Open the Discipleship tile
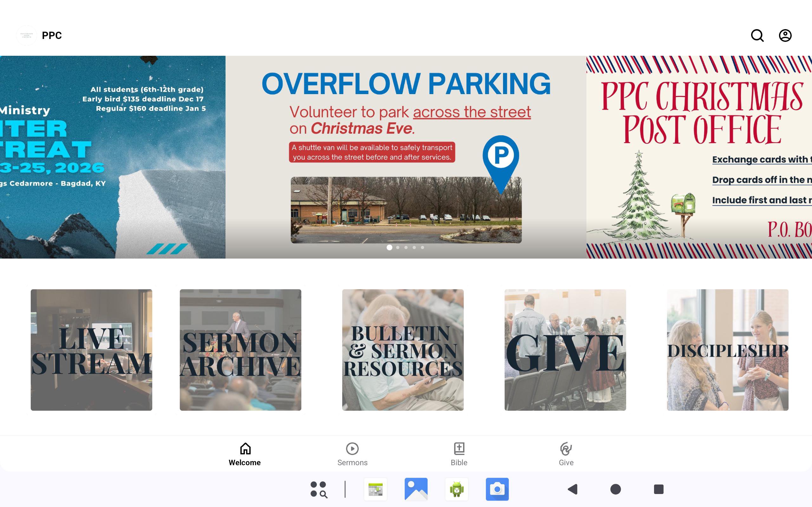The width and height of the screenshot is (812, 507). coord(727,350)
